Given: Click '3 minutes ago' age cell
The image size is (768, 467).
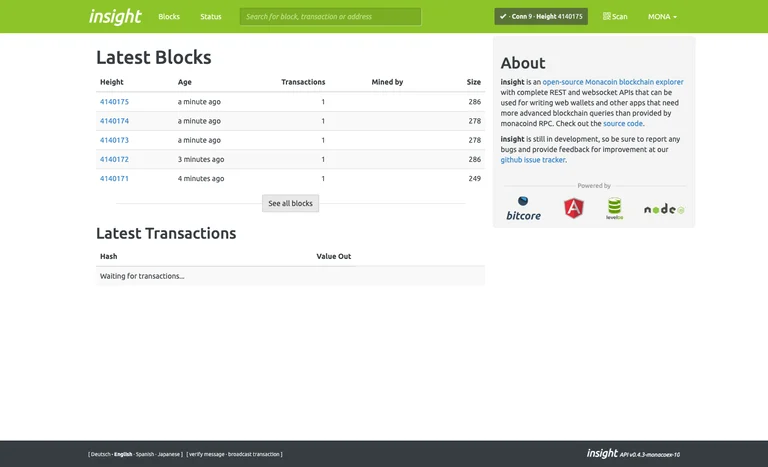Looking at the screenshot, I should tap(201, 159).
